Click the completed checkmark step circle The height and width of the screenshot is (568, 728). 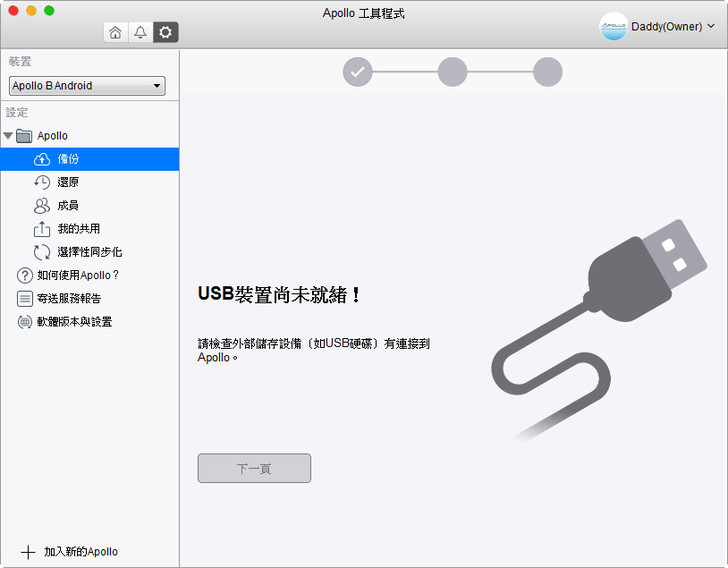coord(358,72)
